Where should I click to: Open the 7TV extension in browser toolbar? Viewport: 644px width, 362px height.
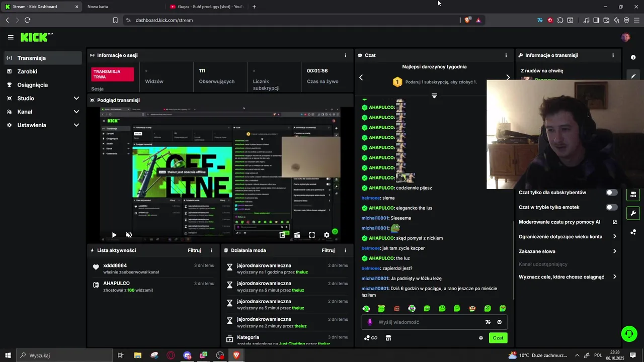click(540, 20)
